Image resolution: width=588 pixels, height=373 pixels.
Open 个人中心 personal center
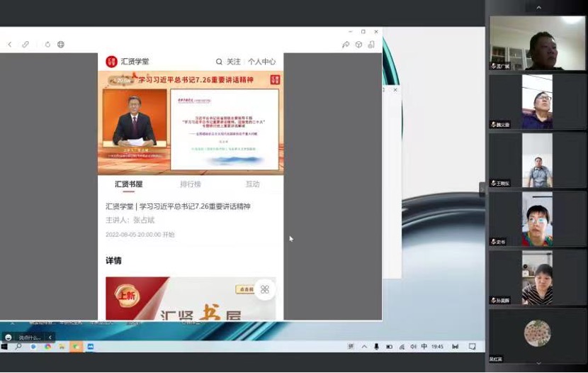(x=261, y=62)
